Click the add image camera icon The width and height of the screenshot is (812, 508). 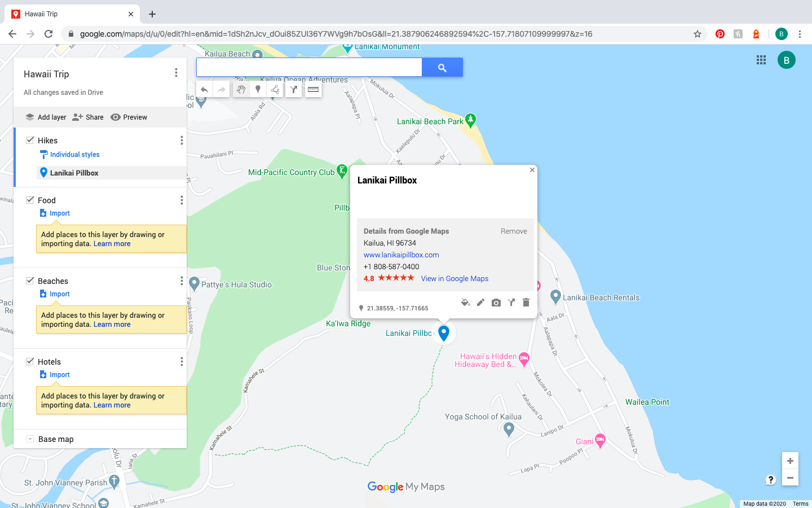pyautogui.click(x=496, y=303)
